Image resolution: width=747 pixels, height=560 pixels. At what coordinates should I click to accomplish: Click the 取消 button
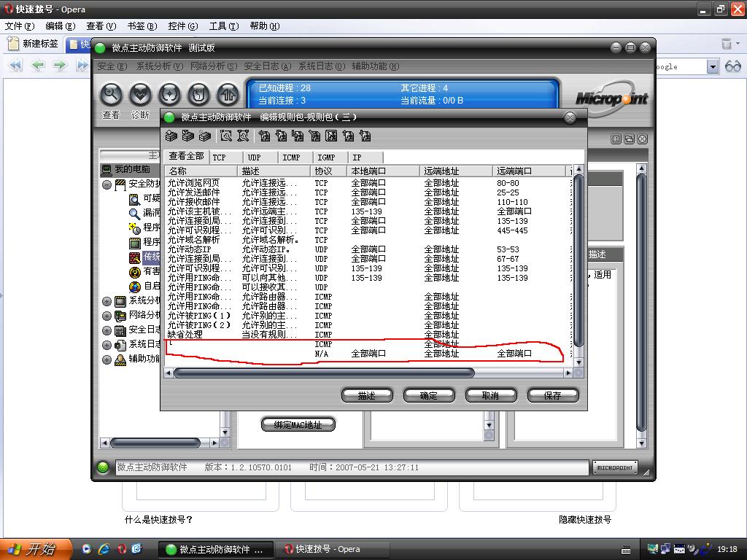pos(491,395)
